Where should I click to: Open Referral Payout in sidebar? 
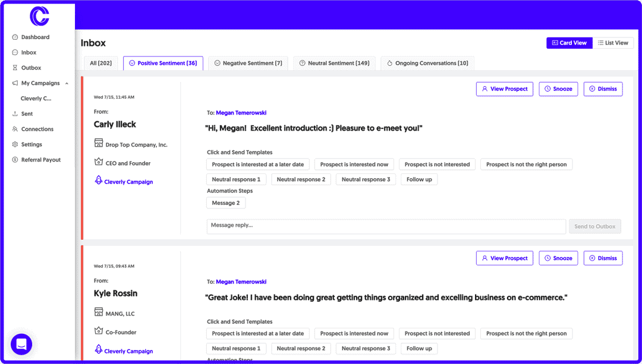click(40, 160)
